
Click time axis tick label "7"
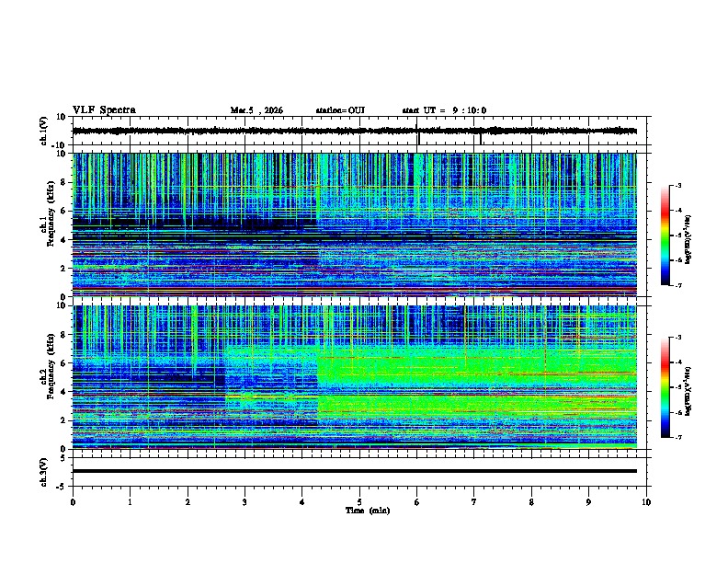coord(474,502)
